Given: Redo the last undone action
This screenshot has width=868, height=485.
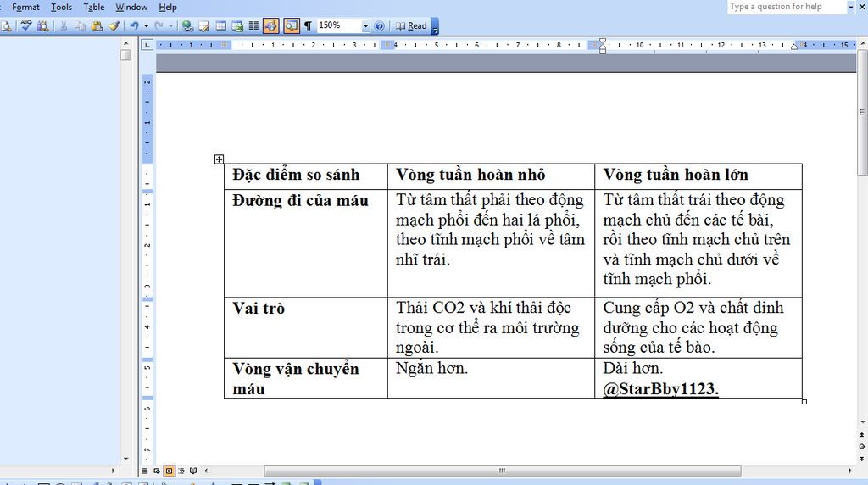Looking at the screenshot, I should coord(159,25).
